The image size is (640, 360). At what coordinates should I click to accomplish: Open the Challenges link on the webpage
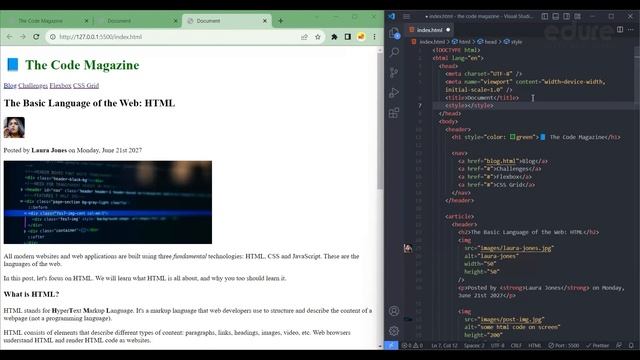pos(33,85)
